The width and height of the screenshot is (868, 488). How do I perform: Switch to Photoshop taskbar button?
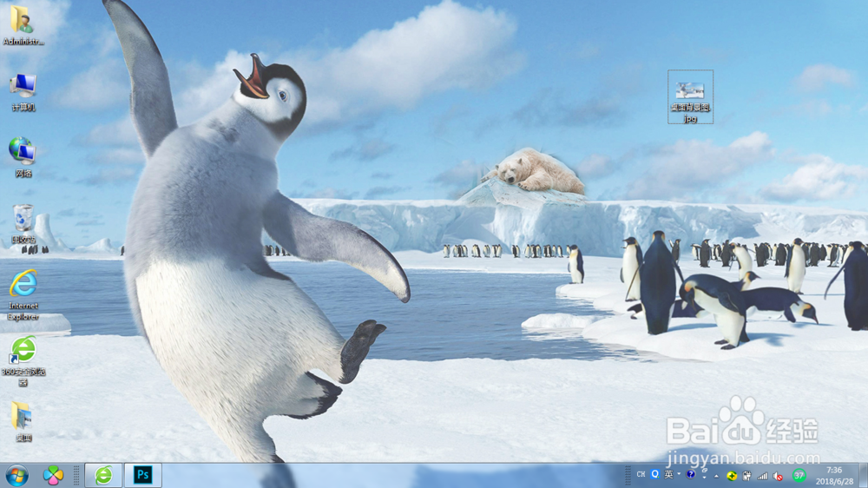click(x=143, y=475)
